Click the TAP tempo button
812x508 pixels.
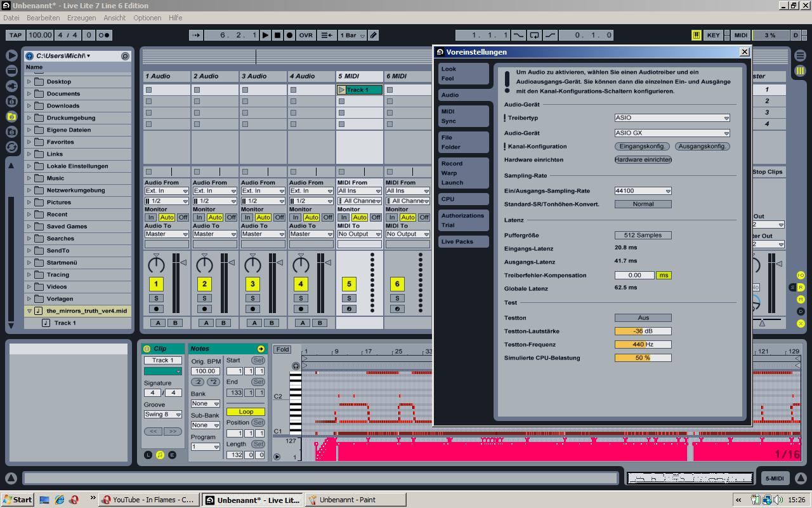pyautogui.click(x=15, y=36)
